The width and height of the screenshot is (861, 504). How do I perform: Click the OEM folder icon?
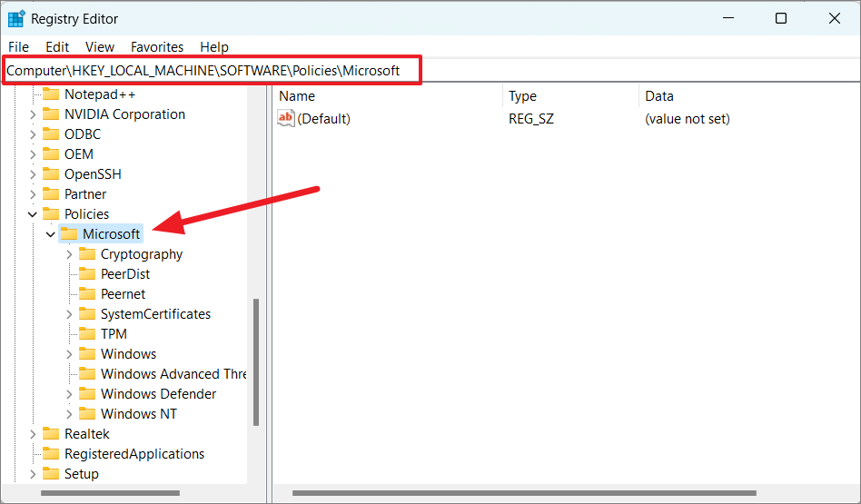(51, 154)
